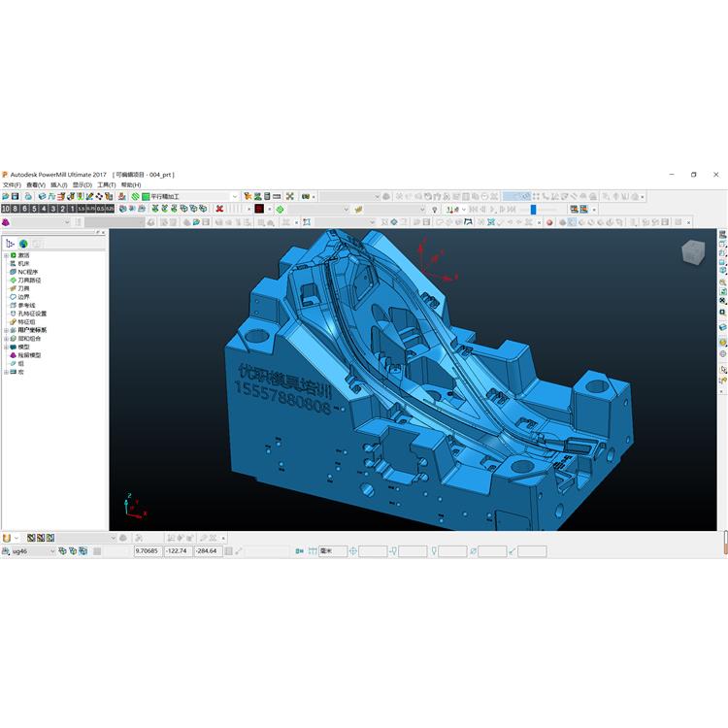
Task: Click the toolpath strategies icon
Action: [x=135, y=196]
